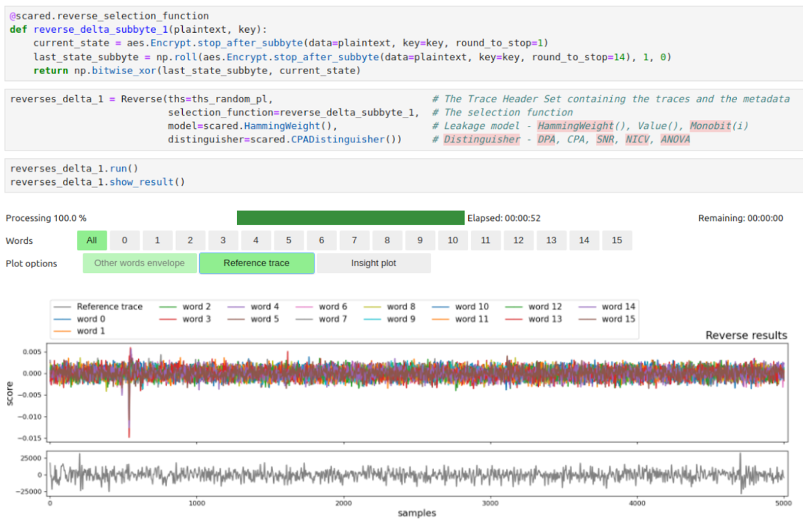Select word 12 filter button

click(518, 240)
